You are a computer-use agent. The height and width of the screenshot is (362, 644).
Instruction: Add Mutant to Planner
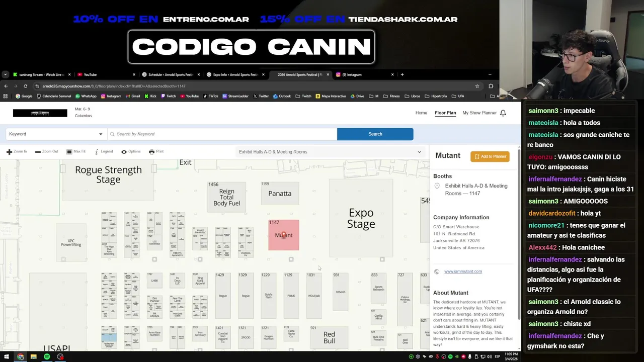point(490,156)
